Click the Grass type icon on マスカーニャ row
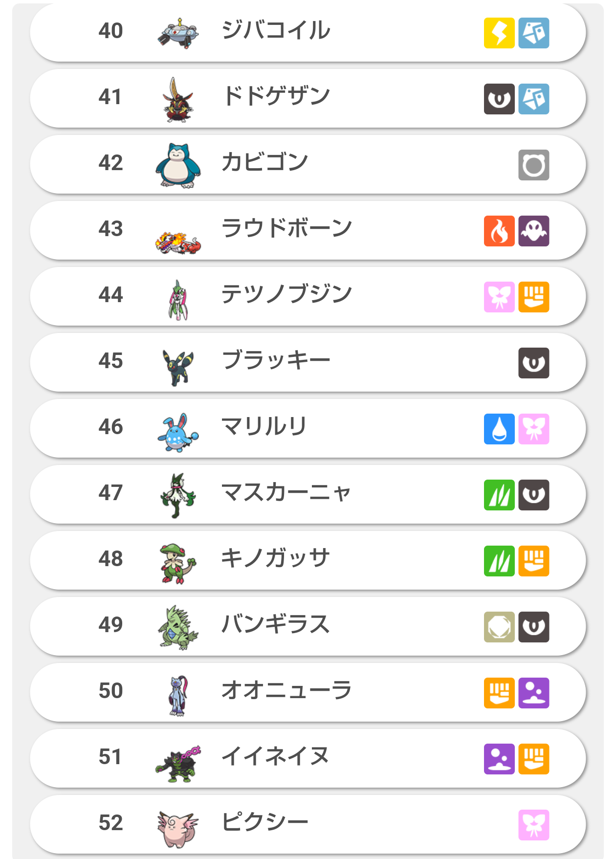Viewport: 616px width, 859px height. click(x=499, y=495)
